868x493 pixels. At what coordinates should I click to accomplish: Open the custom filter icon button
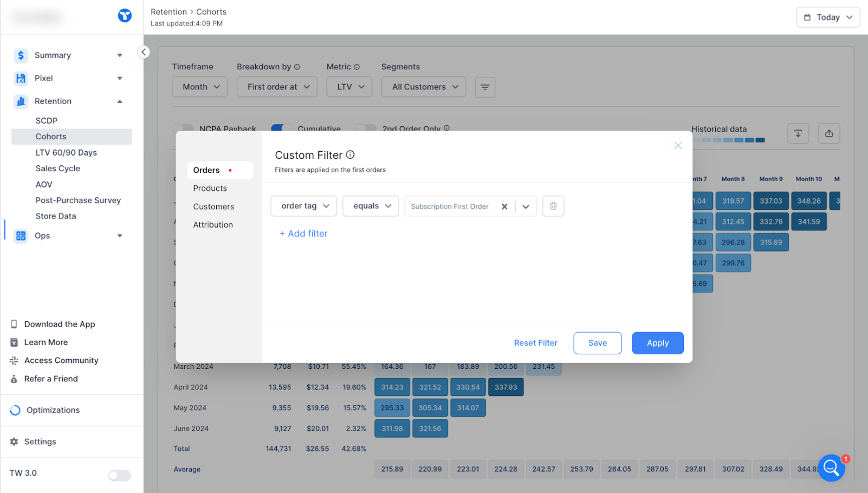coord(485,87)
